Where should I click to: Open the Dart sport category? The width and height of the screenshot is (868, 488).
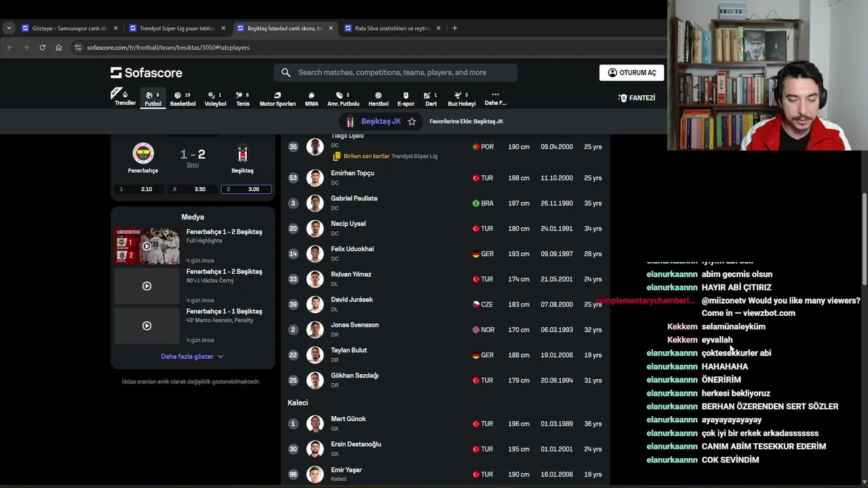(431, 99)
